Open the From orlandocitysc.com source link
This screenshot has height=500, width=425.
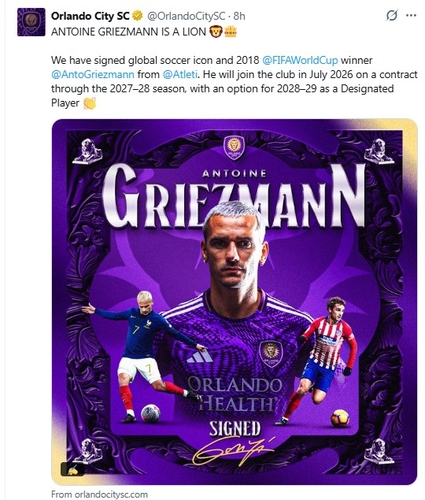coord(99,494)
